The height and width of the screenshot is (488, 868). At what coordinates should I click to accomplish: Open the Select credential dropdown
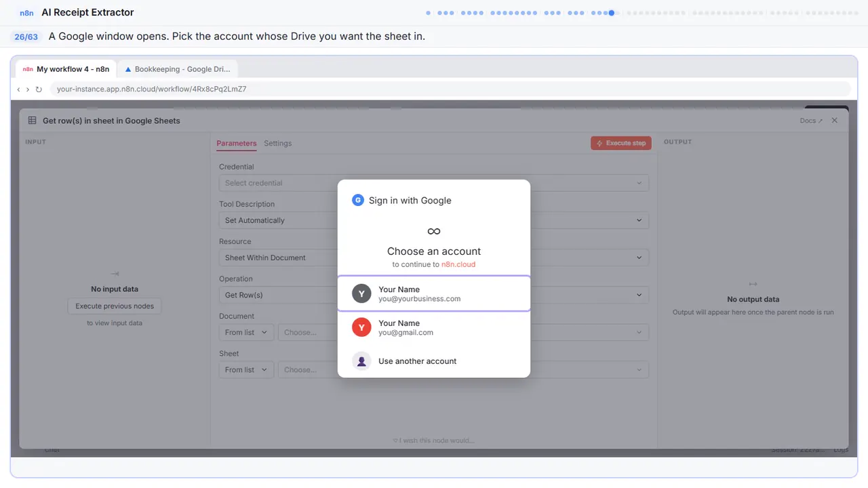pyautogui.click(x=433, y=183)
